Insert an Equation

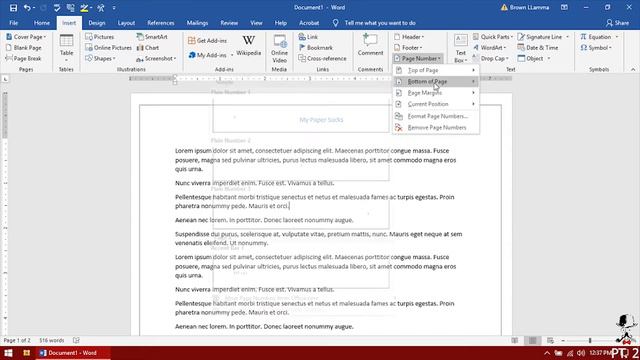coord(599,37)
